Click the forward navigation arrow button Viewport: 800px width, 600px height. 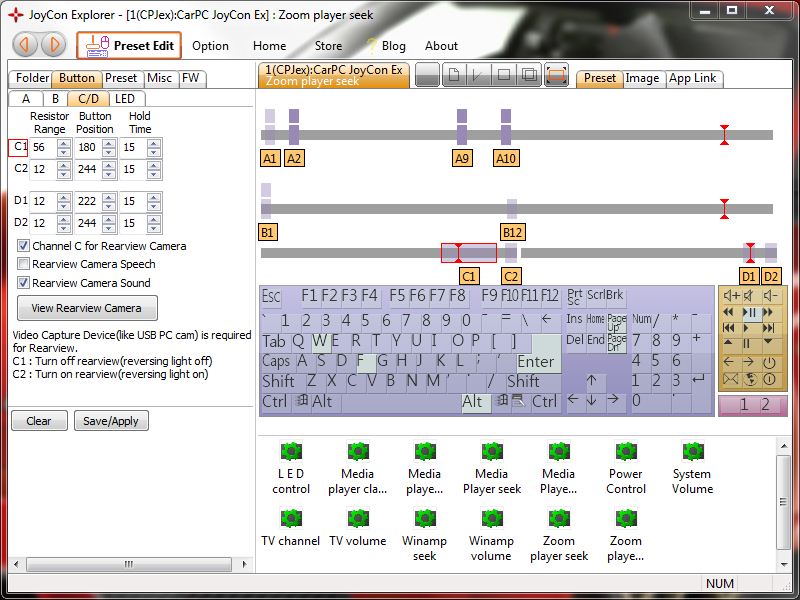tap(53, 45)
